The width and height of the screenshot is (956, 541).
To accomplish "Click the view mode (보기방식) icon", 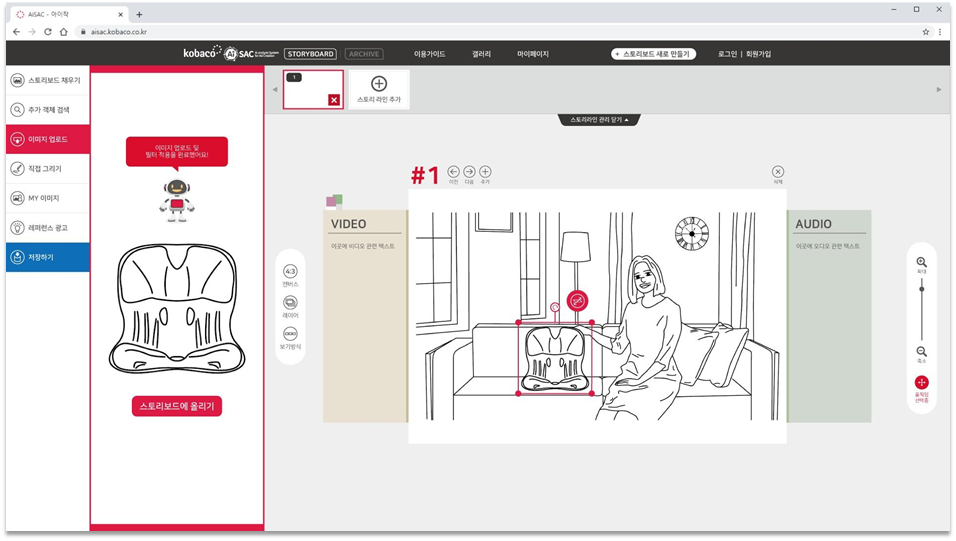I will [x=290, y=333].
